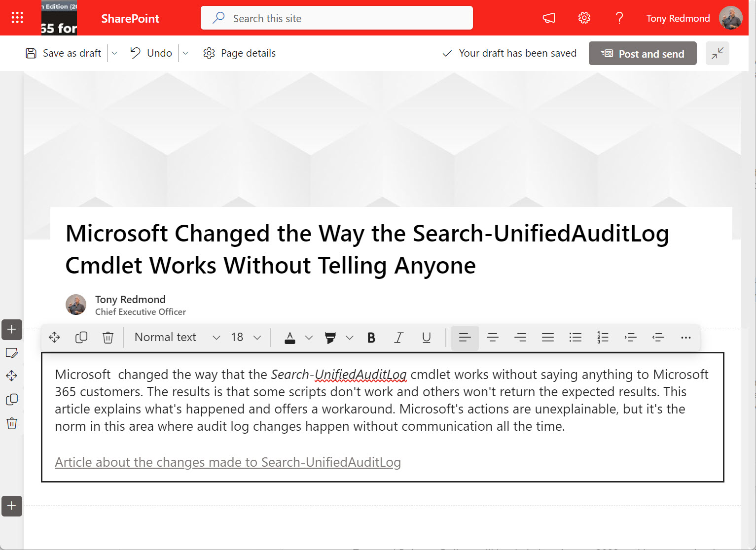This screenshot has width=756, height=550.
Task: Open the Normal text style dropdown
Action: [x=177, y=338]
